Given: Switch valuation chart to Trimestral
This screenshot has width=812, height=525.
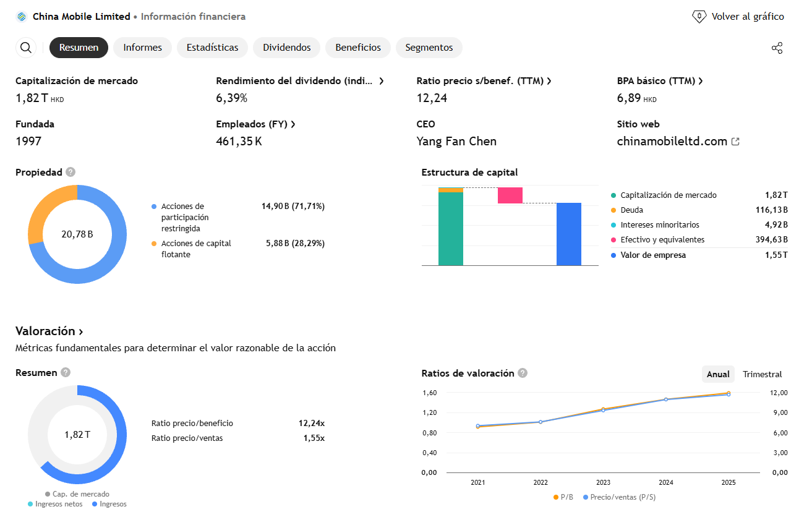Looking at the screenshot, I should tap(762, 374).
